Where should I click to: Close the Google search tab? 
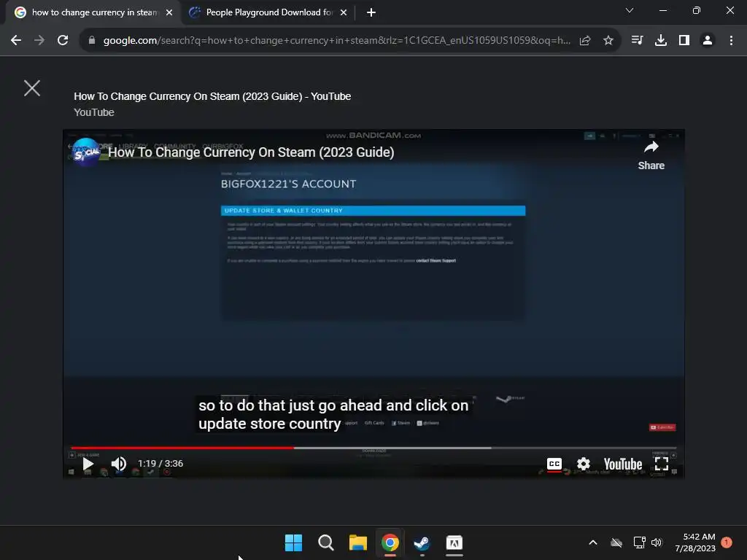(x=169, y=12)
